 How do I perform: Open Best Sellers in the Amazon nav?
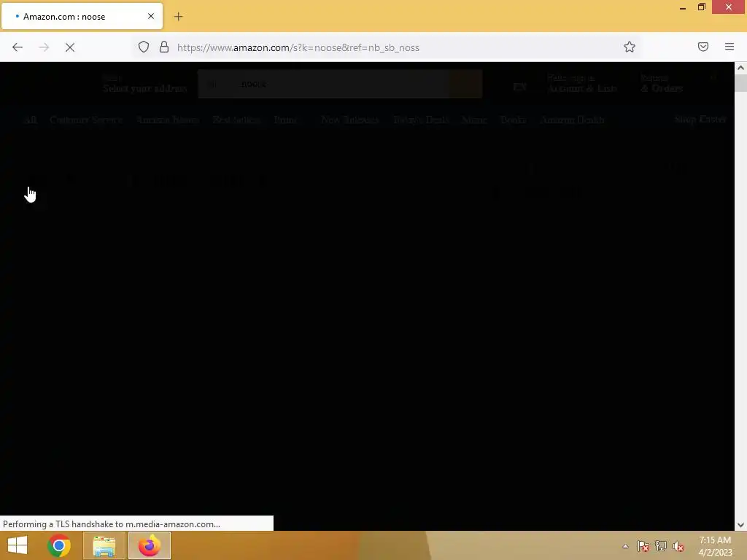point(236,120)
